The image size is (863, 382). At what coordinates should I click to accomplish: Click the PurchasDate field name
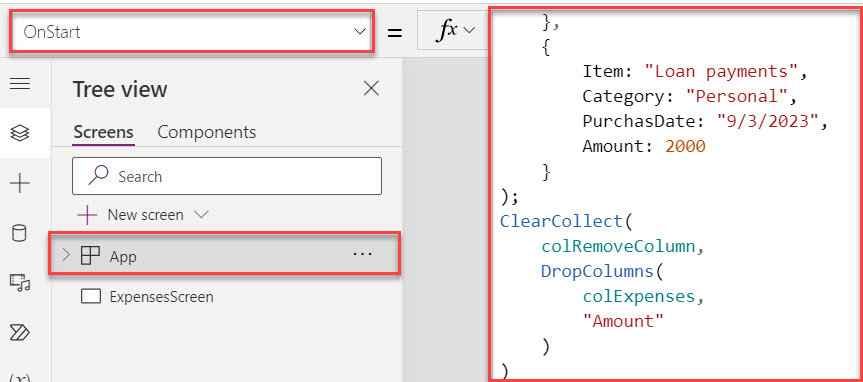639,121
